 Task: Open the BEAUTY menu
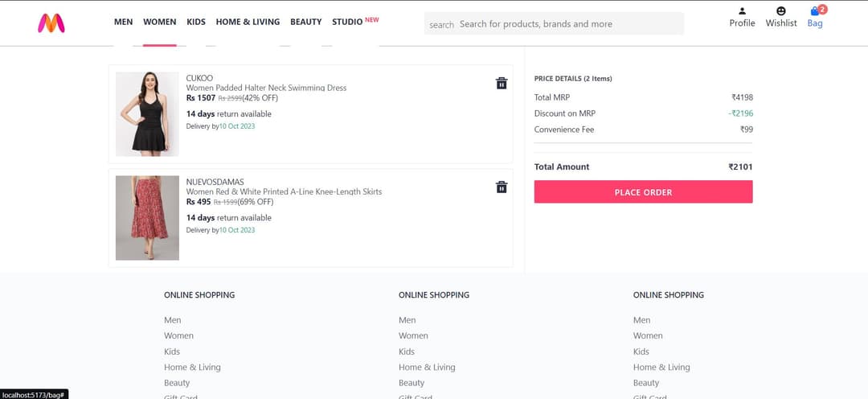305,22
